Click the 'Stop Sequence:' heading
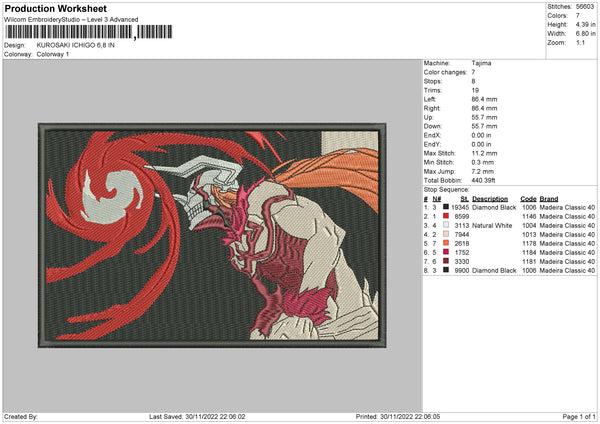600x424 pixels. [446, 189]
